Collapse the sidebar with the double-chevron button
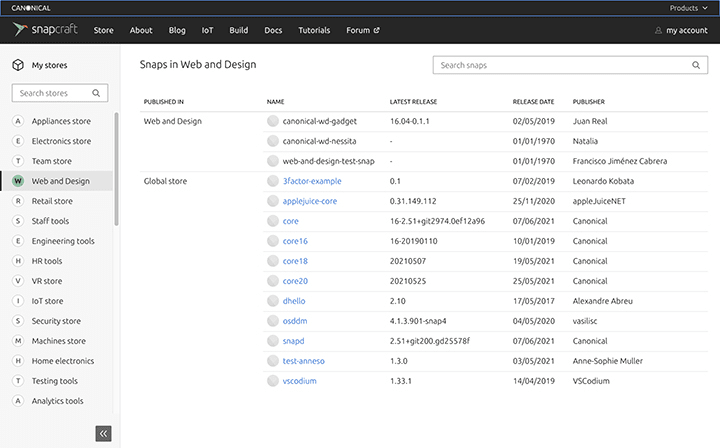The image size is (720, 448). point(103,433)
